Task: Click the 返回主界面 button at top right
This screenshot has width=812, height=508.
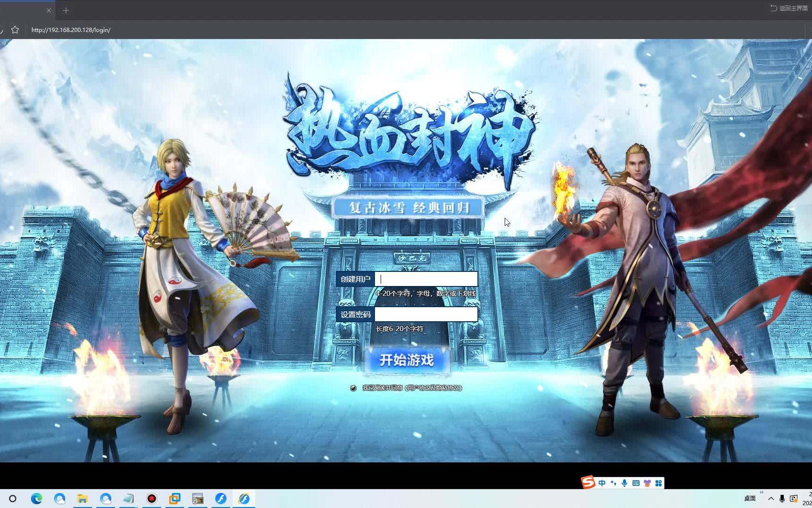Action: coord(789,8)
